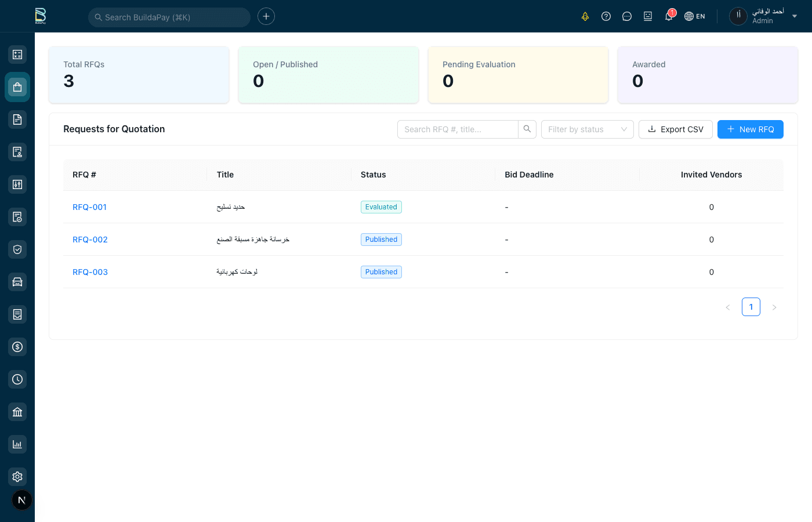Open the RFQ-002 link
812x522 pixels.
click(x=90, y=240)
